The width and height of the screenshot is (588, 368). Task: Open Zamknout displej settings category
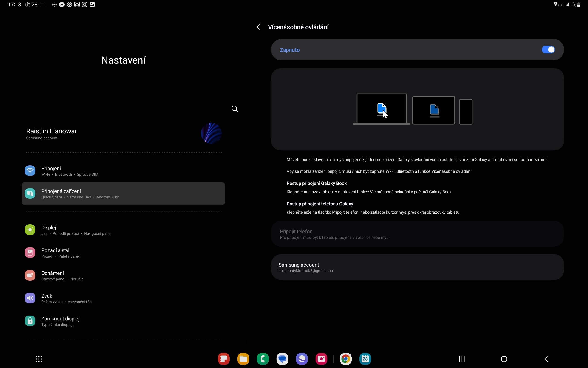(123, 321)
